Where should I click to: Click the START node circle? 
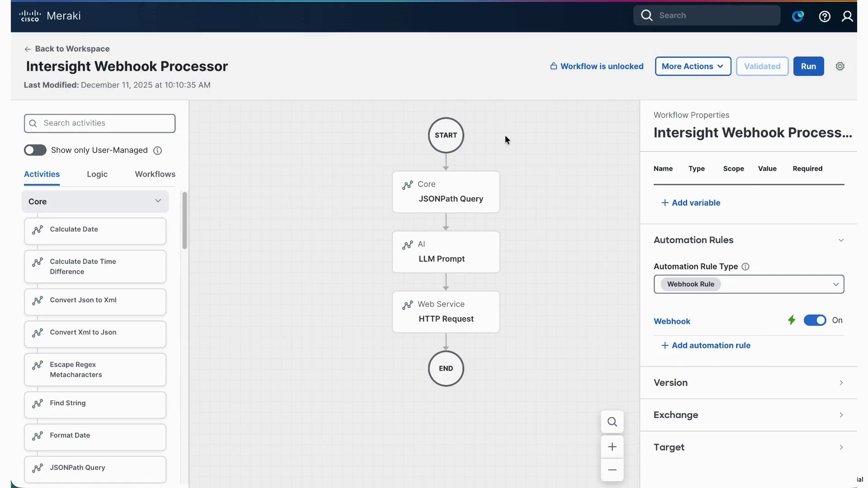(x=446, y=135)
